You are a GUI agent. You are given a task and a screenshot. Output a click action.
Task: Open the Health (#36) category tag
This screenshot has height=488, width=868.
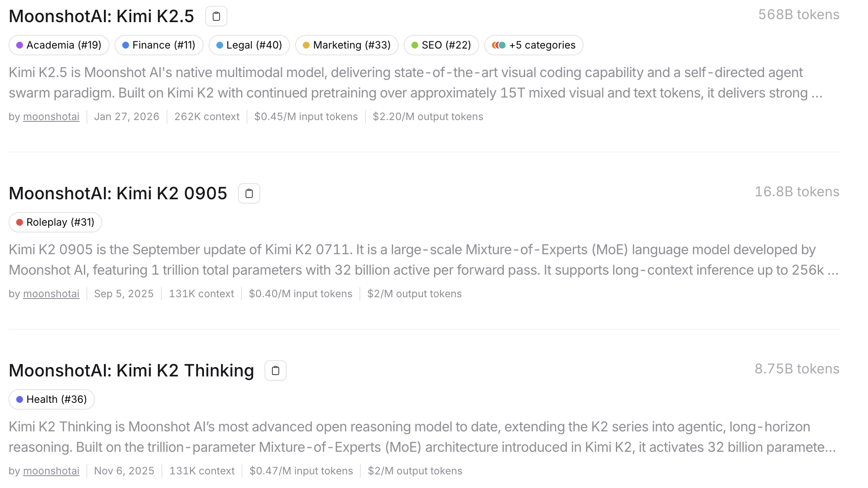point(52,399)
